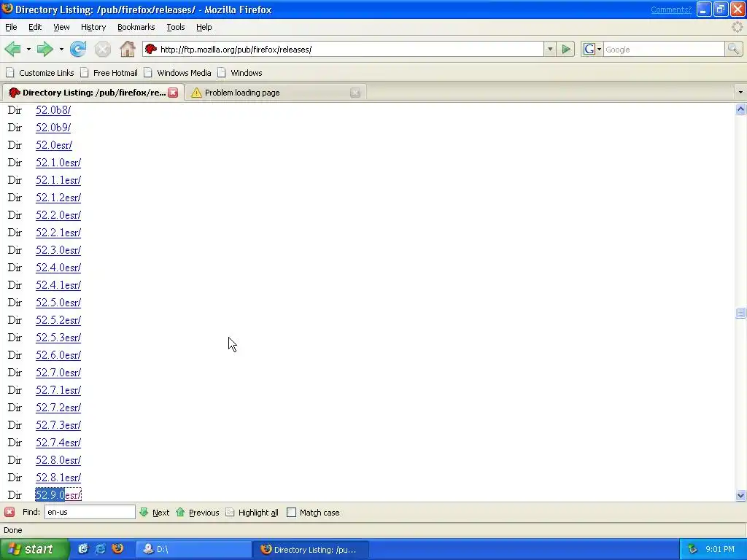Click the system tray network icon

(692, 549)
